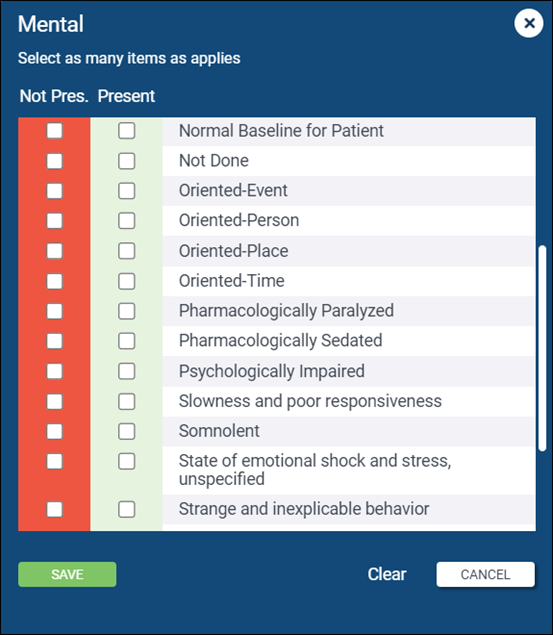Click the vertical scrollbar of the list
The image size is (553, 635).
pyautogui.click(x=542, y=348)
